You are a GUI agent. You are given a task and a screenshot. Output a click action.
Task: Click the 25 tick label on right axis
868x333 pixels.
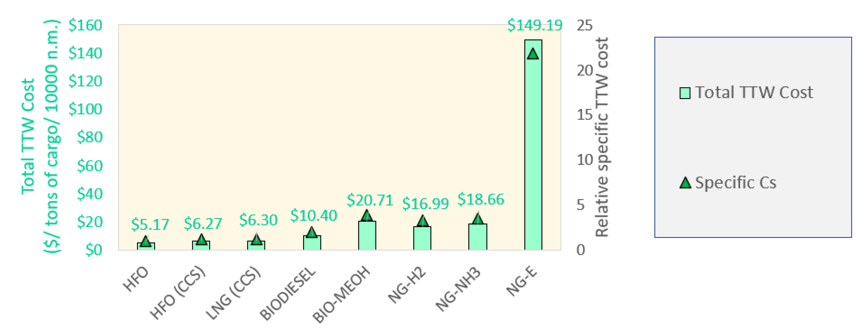coord(584,25)
